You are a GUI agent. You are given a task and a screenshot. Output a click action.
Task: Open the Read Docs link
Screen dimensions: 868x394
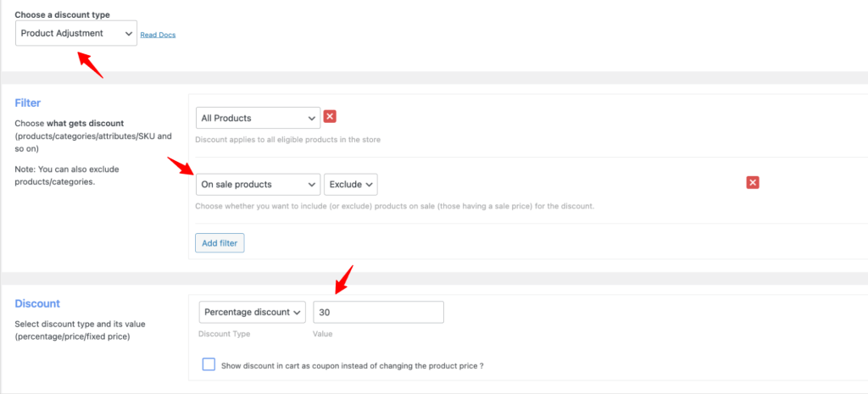tap(158, 35)
